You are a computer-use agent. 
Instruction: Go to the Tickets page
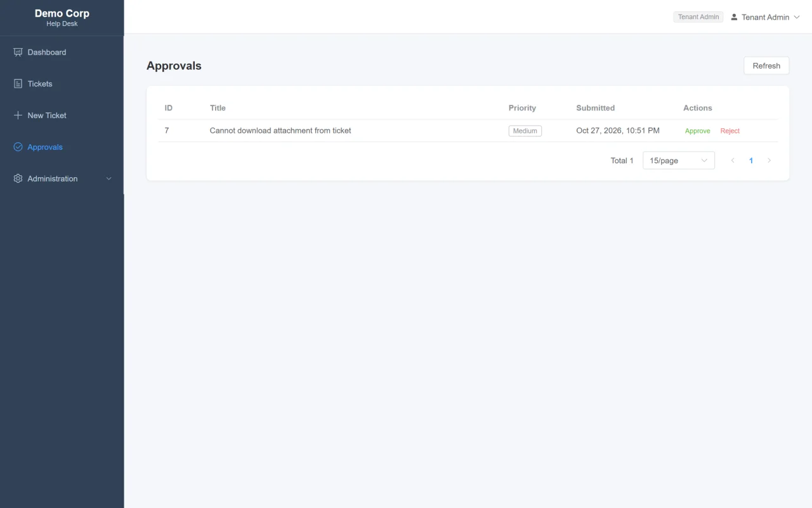tap(62, 84)
